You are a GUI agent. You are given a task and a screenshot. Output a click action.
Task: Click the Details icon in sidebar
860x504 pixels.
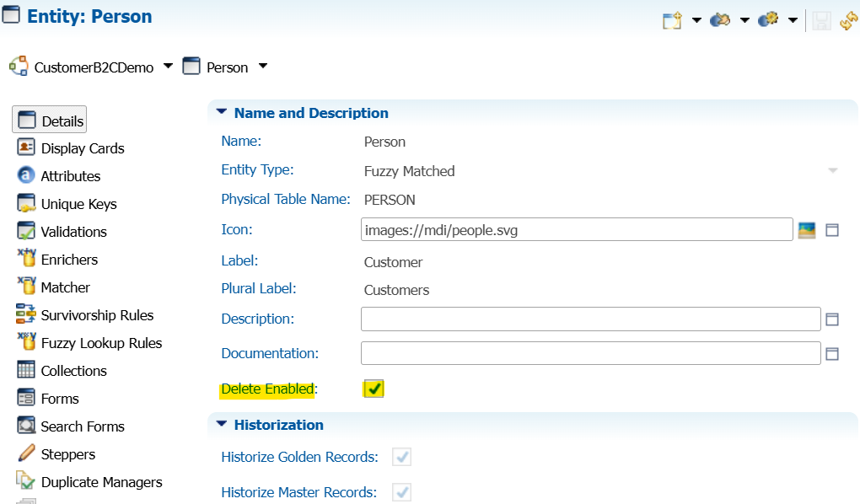[26, 121]
